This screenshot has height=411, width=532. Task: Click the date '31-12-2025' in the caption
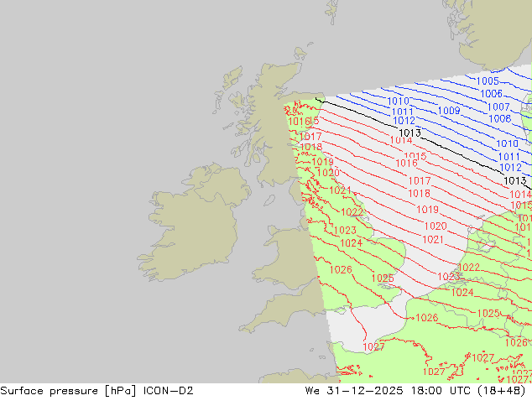click(x=365, y=391)
